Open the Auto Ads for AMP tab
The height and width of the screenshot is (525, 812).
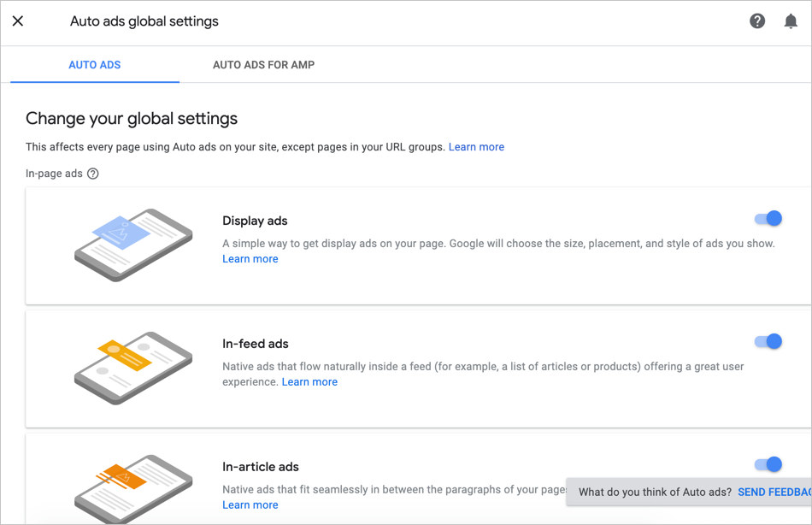point(263,65)
